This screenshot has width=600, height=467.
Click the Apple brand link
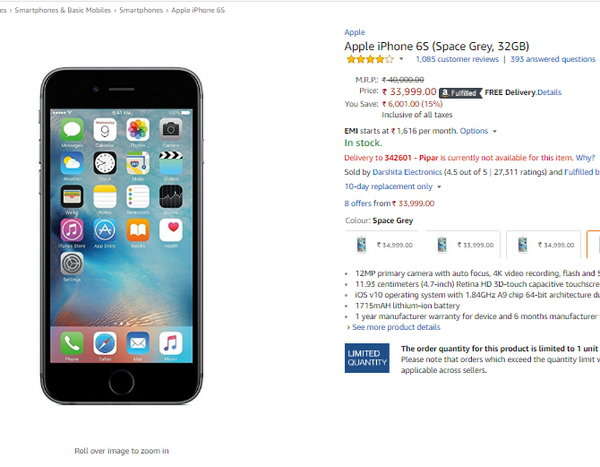[355, 33]
